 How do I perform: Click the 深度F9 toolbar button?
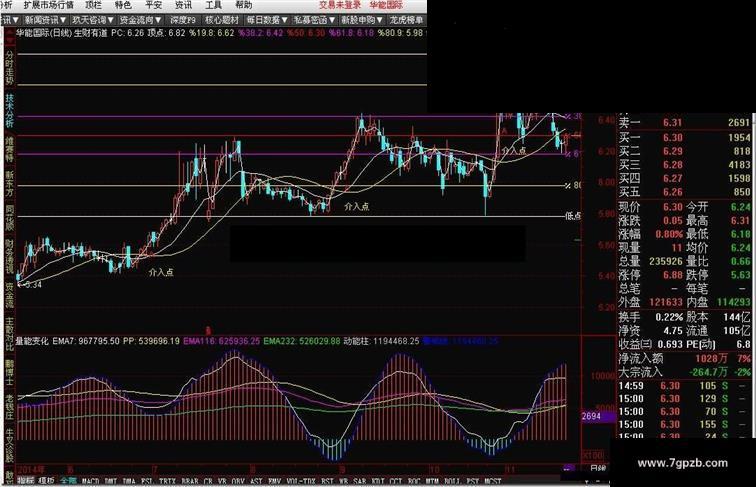pos(183,20)
